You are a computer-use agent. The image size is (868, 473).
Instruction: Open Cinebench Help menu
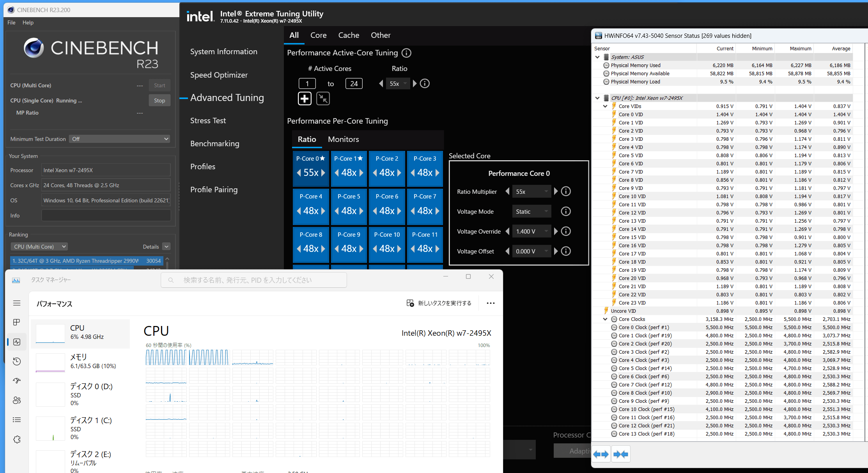tap(28, 23)
